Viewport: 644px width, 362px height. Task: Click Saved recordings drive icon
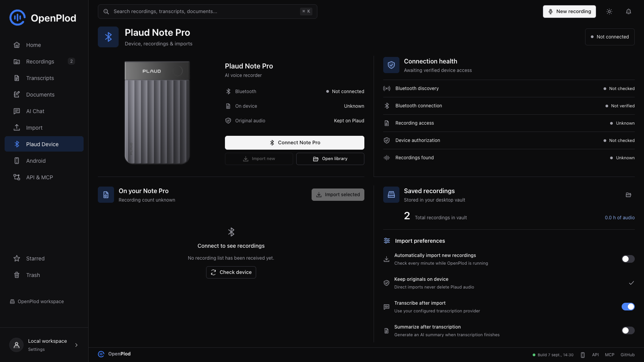391,195
